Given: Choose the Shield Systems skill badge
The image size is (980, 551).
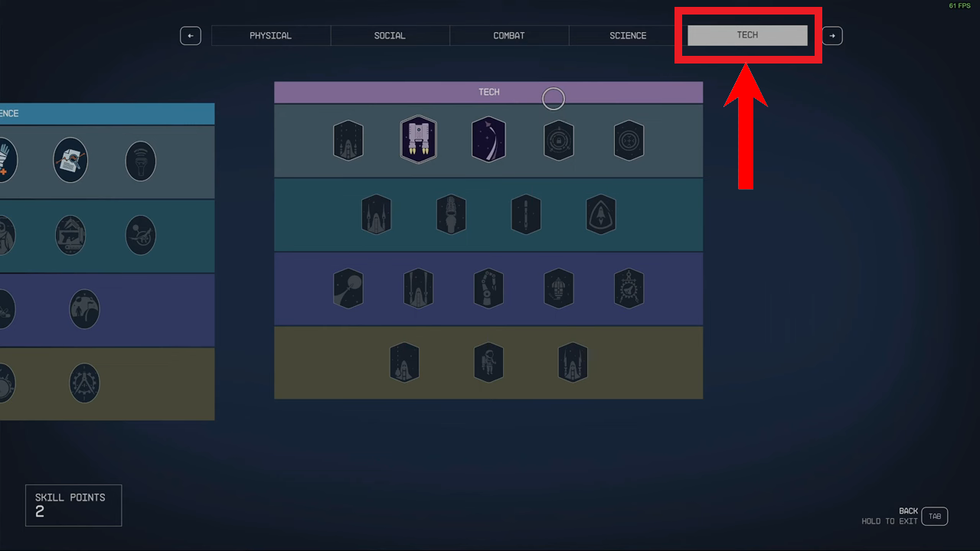Looking at the screenshot, I should (x=601, y=214).
